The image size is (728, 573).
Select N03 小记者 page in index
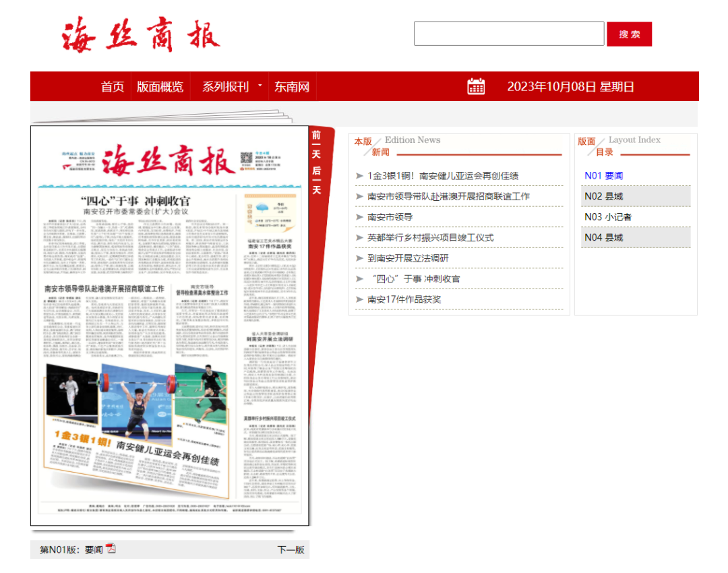[608, 217]
